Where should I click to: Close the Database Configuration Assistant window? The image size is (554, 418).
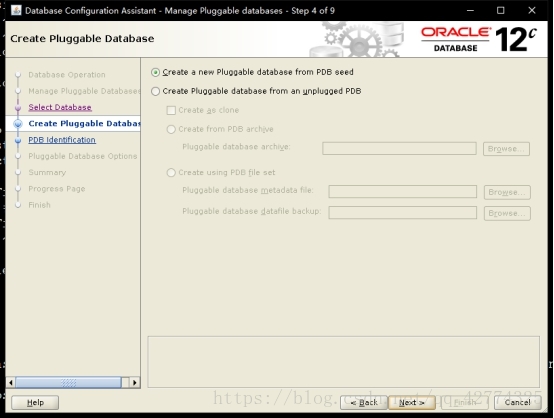tap(532, 11)
